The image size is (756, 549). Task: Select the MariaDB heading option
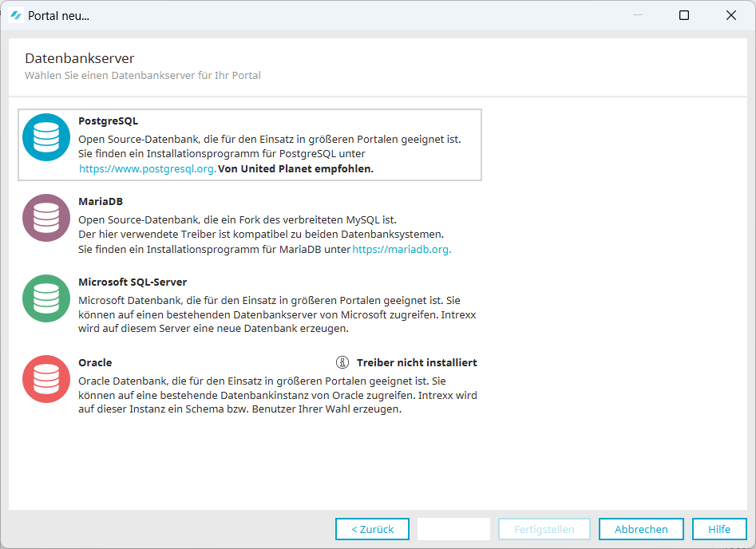pyautogui.click(x=101, y=202)
